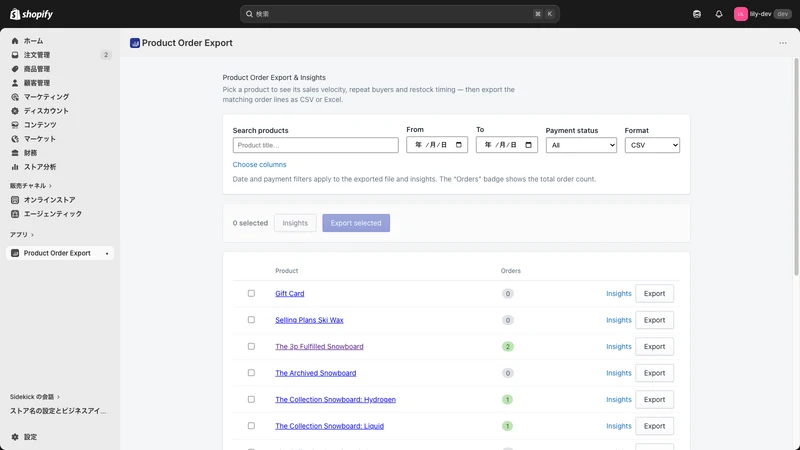Open Gift Card product link
Image resolution: width=800 pixels, height=450 pixels.
(289, 293)
